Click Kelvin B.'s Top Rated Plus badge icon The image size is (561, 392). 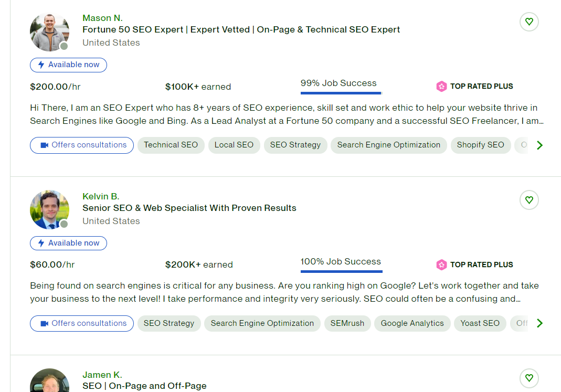click(441, 265)
